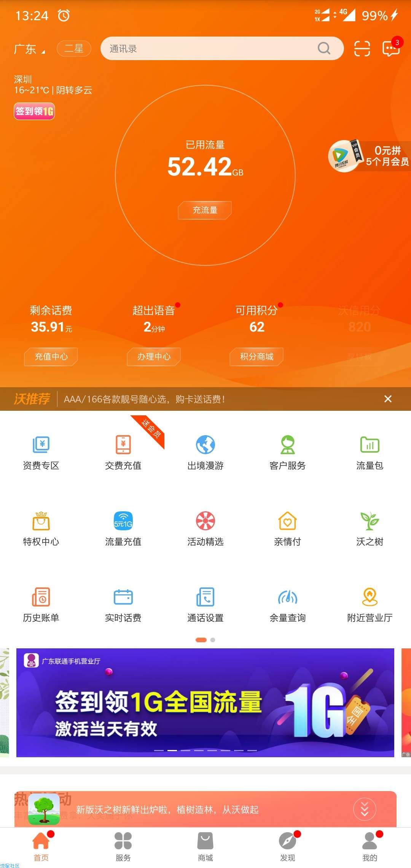Tap the 超出语音 2分钟 value
Screen dimensions: 411x868
click(154, 327)
